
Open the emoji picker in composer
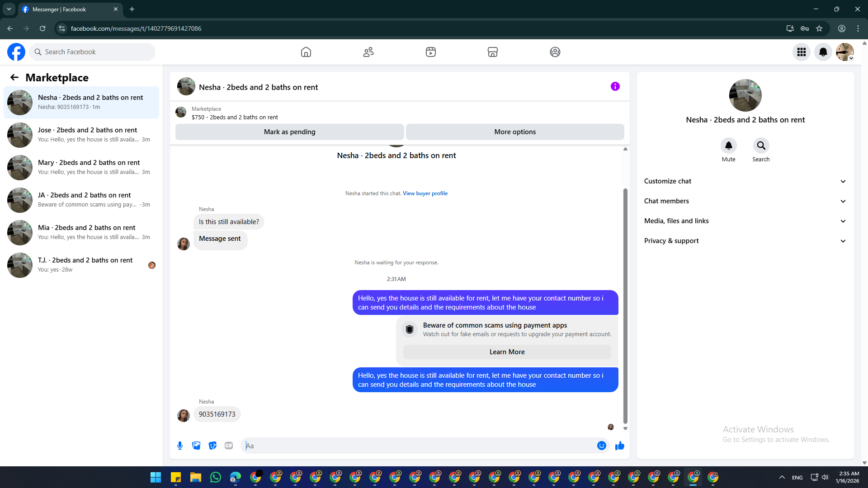[x=601, y=446]
